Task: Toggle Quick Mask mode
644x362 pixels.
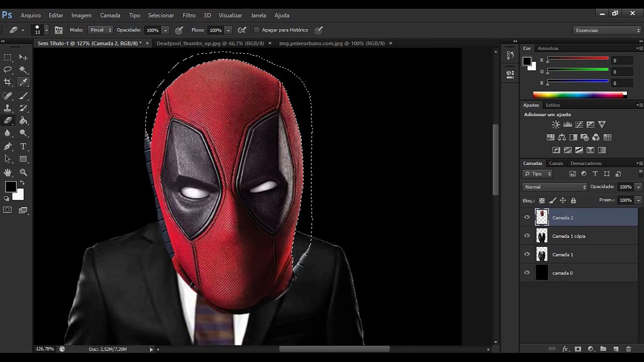Action: 8,210
